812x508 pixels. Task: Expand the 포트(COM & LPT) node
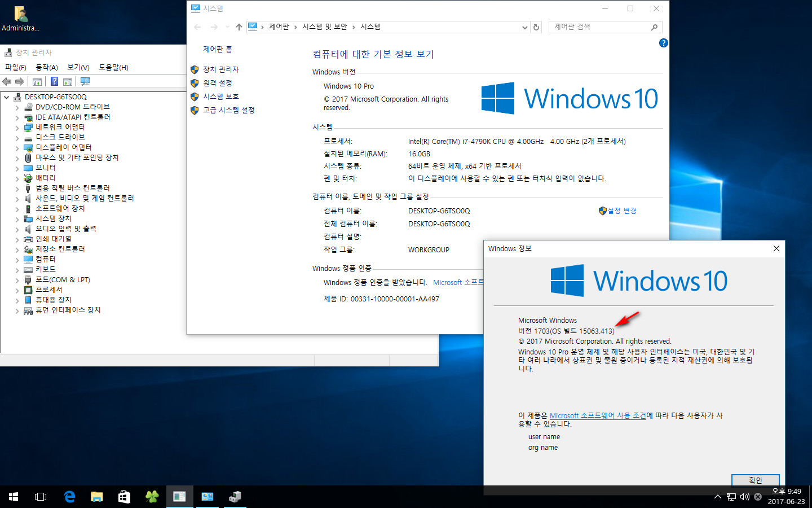coord(17,280)
